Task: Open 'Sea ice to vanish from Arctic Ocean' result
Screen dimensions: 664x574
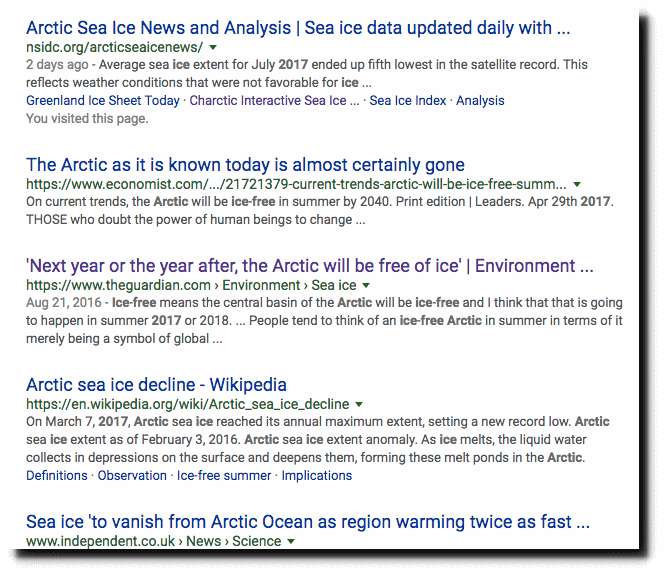Action: pyautogui.click(x=308, y=522)
